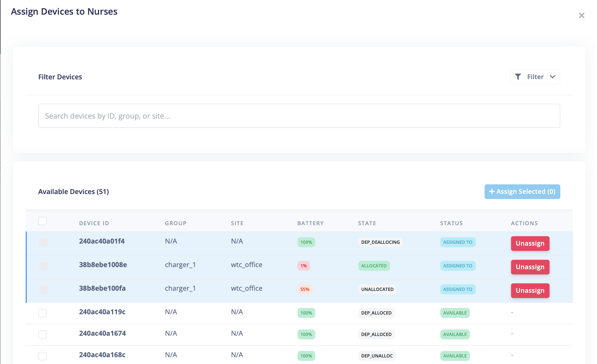Image resolution: width=597 pixels, height=364 pixels.
Task: Click the STATUS column header
Action: (x=451, y=223)
